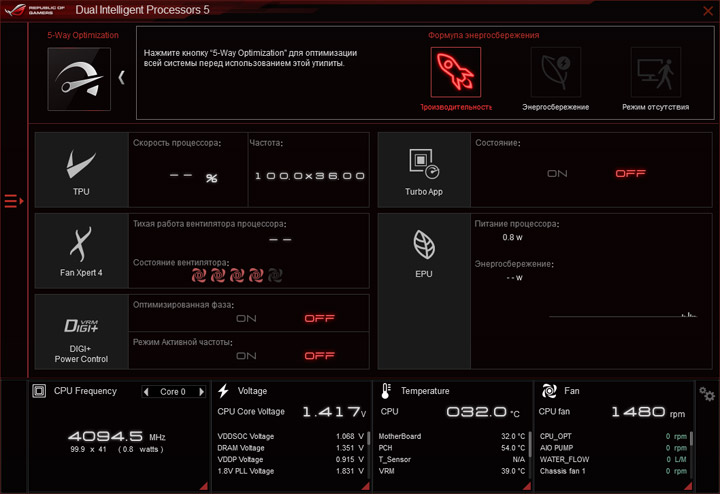Viewport: 720px width, 494px height.
Task: Click the CPU_OPT fan row
Action: pyautogui.click(x=613, y=436)
